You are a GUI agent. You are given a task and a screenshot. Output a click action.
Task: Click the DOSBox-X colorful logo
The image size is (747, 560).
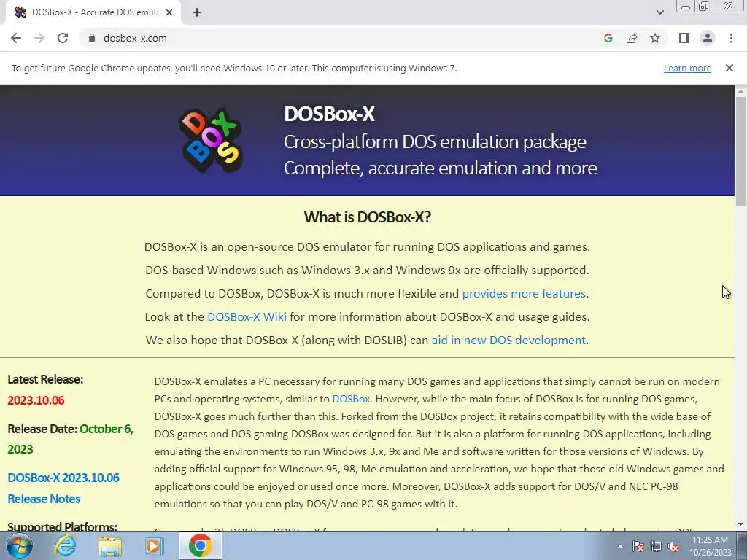click(211, 141)
